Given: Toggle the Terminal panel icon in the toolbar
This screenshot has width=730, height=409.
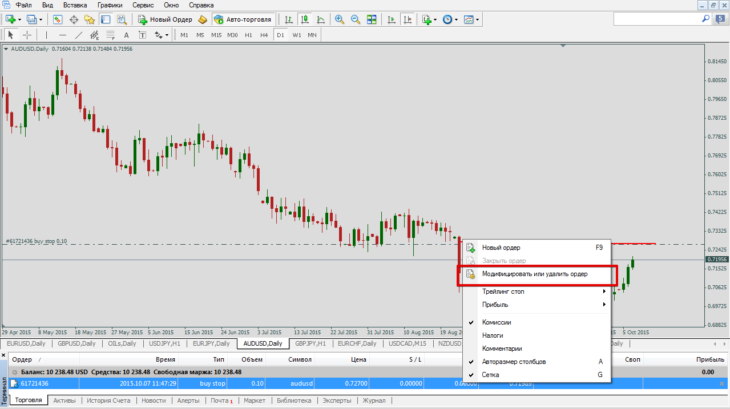Looking at the screenshot, I should click(x=106, y=20).
